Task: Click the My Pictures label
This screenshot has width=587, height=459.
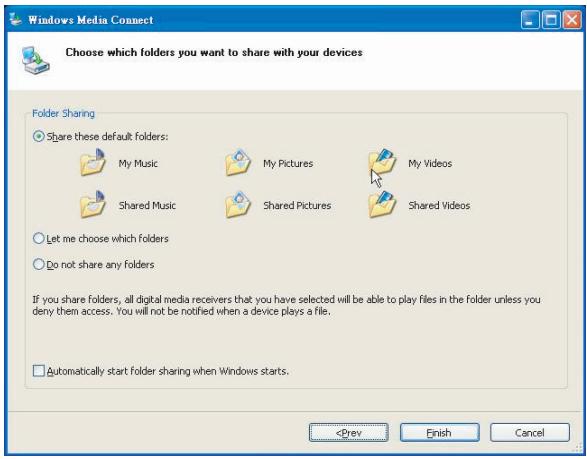Action: pyautogui.click(x=288, y=164)
